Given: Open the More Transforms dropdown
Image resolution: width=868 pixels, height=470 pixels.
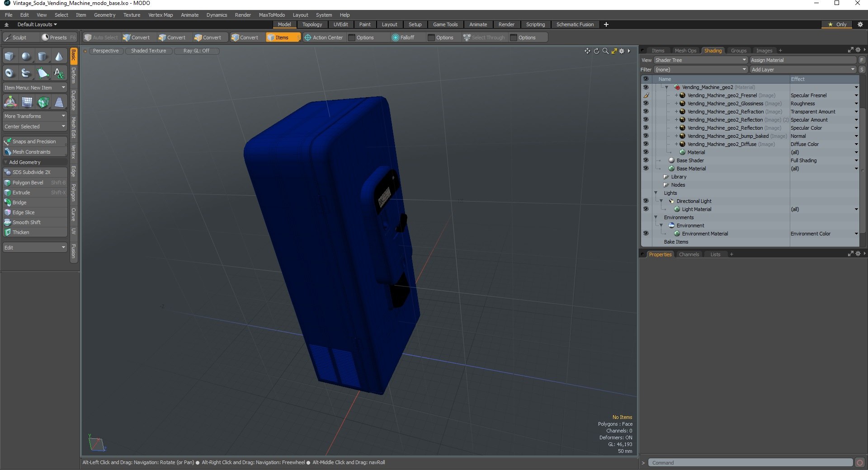Looking at the screenshot, I should pos(35,116).
